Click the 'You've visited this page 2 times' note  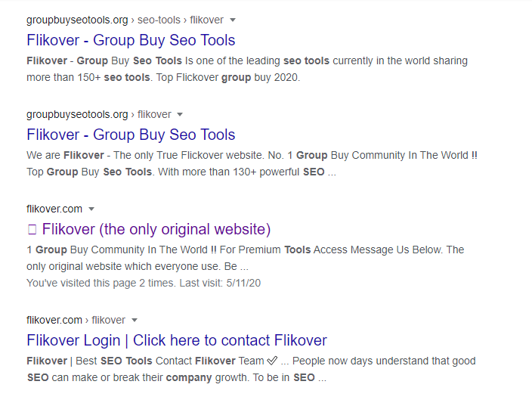pos(144,283)
